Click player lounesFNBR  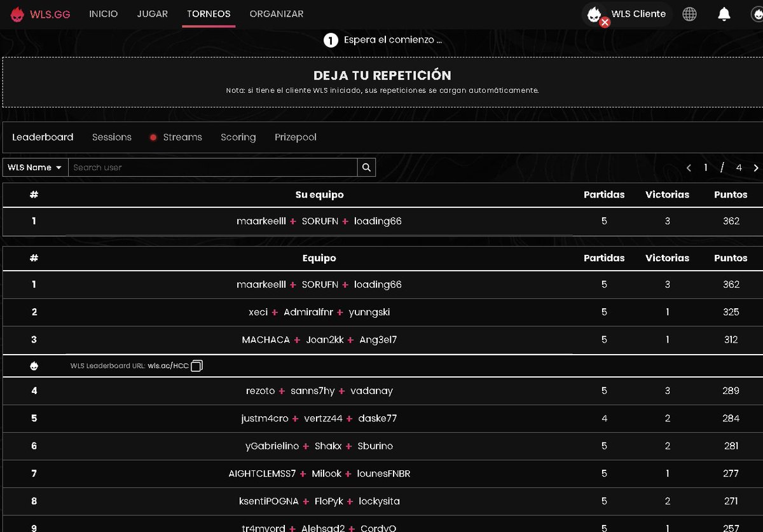[383, 474]
